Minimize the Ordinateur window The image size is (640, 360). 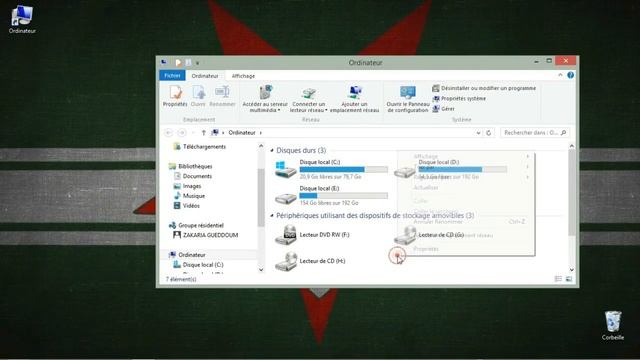tap(536, 61)
